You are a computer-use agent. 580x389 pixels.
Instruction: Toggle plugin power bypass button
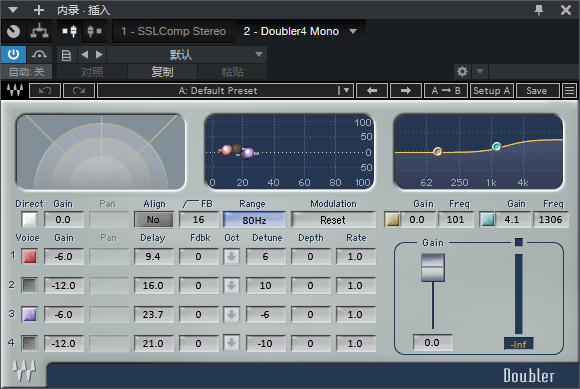coord(14,55)
